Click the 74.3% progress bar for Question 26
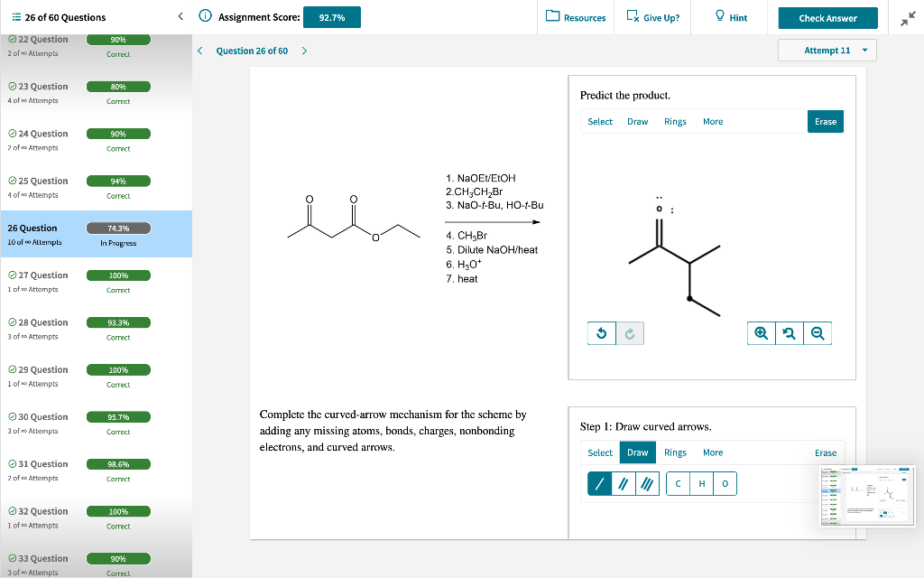 click(x=117, y=228)
